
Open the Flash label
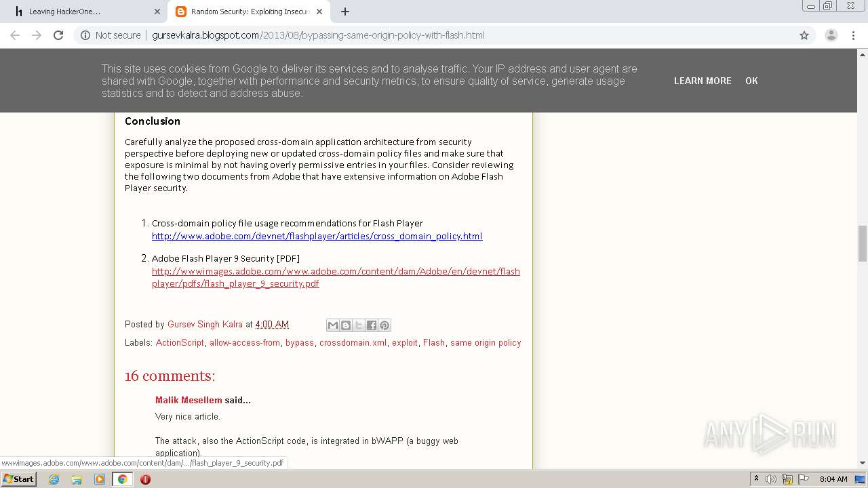pyautogui.click(x=434, y=342)
